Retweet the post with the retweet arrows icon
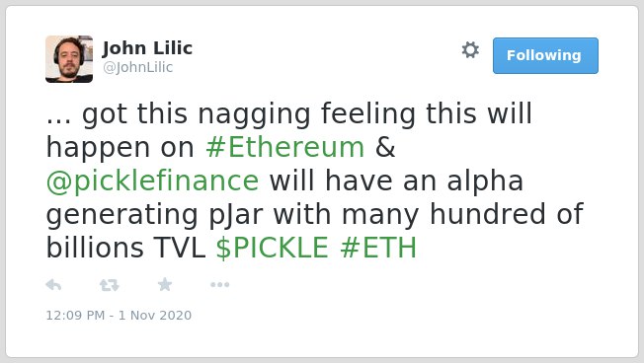The image size is (644, 363). [110, 285]
